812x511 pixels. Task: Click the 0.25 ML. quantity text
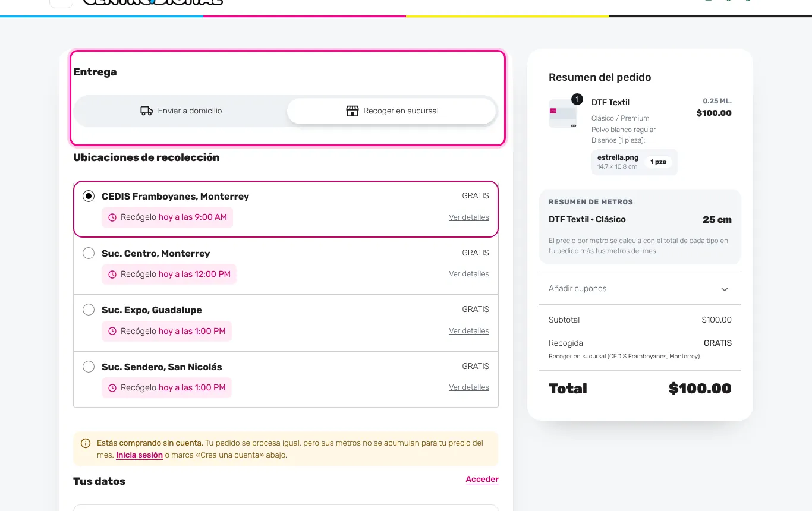click(x=717, y=101)
